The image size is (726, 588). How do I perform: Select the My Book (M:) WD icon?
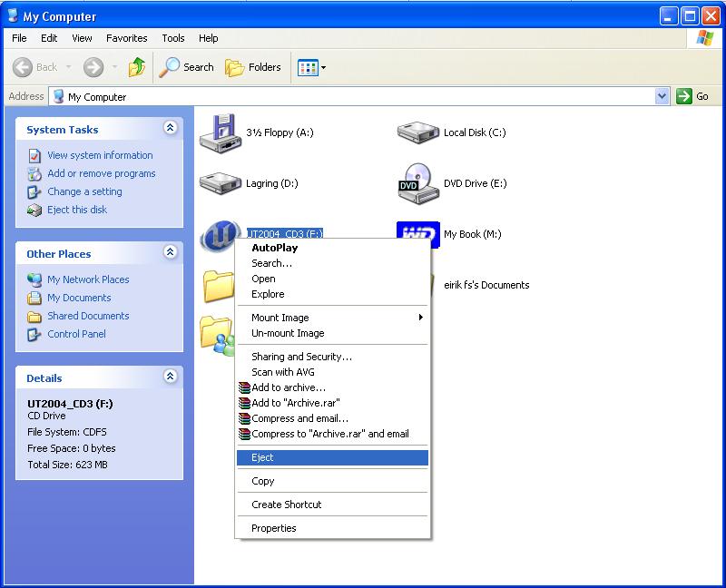pyautogui.click(x=417, y=233)
